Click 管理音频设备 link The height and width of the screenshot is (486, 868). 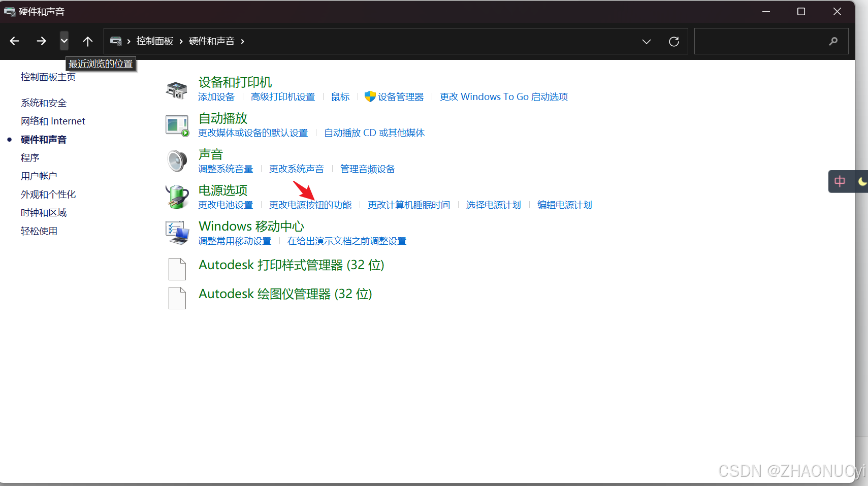[368, 169]
